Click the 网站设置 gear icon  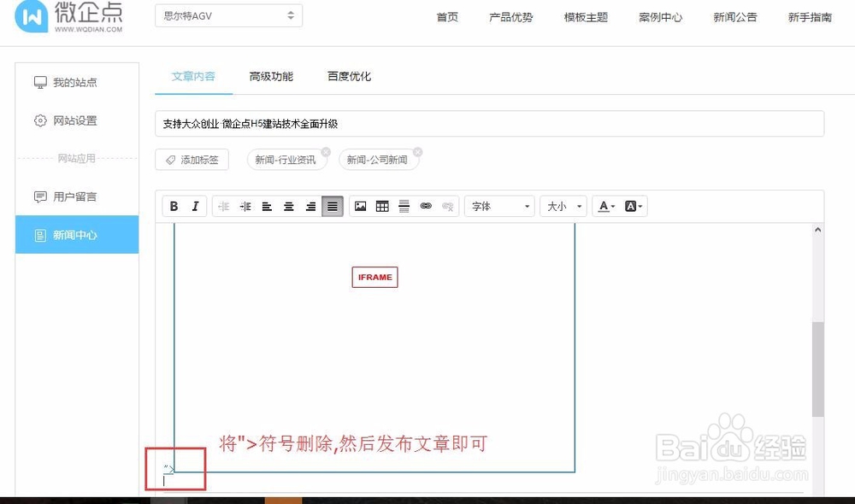pos(40,120)
